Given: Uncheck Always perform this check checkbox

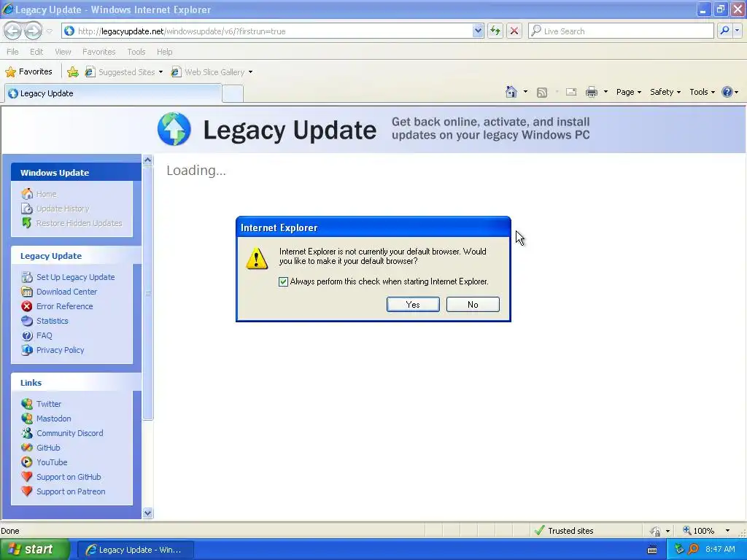Looking at the screenshot, I should [x=284, y=281].
